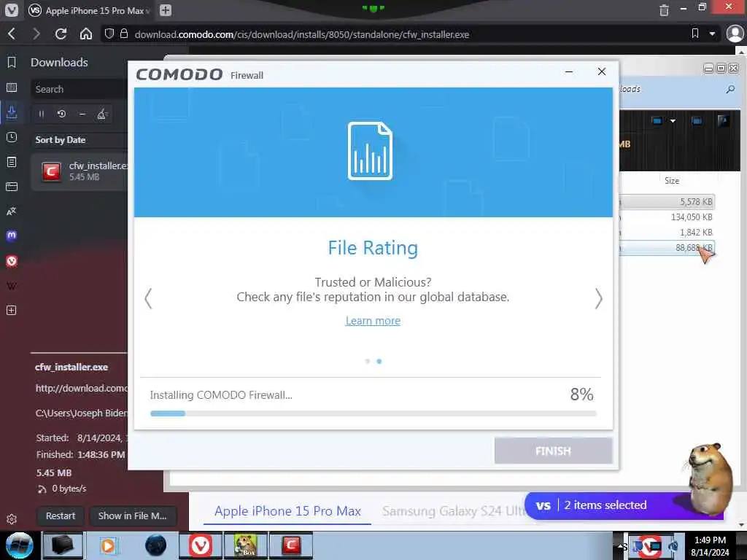The width and height of the screenshot is (747, 560).
Task: Show the next COMODO slide
Action: [x=598, y=298]
